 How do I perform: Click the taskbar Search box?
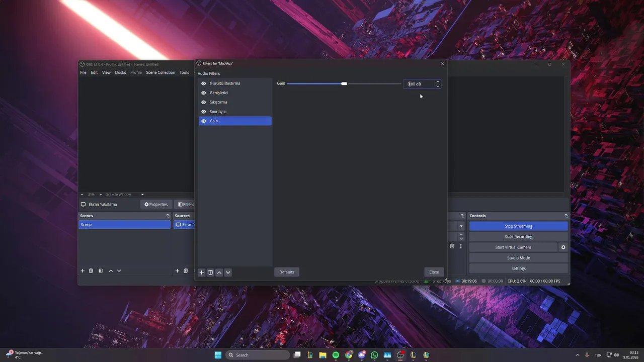(258, 355)
